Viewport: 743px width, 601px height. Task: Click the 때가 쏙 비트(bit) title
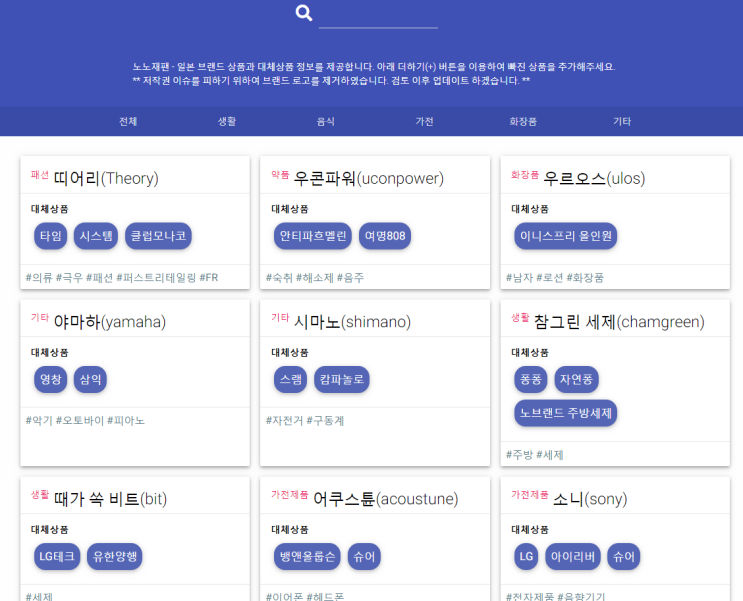(110, 499)
